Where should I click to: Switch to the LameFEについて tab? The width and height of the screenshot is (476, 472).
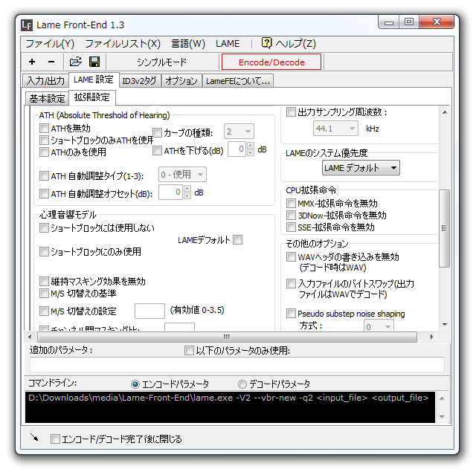[238, 81]
